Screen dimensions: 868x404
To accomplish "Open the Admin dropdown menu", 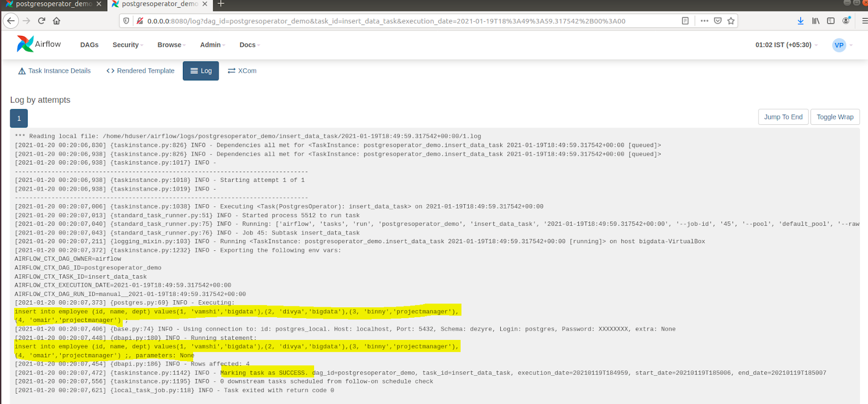I will point(212,45).
